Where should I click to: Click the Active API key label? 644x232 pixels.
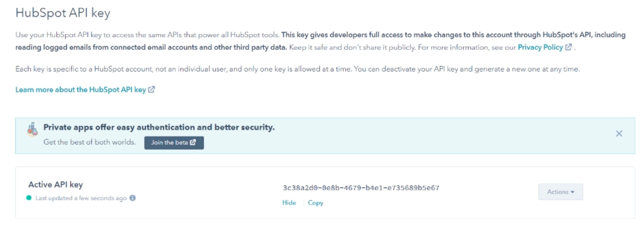point(56,184)
